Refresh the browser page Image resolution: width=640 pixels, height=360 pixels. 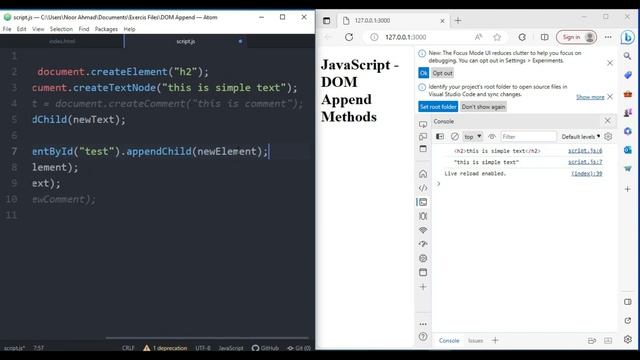point(349,37)
